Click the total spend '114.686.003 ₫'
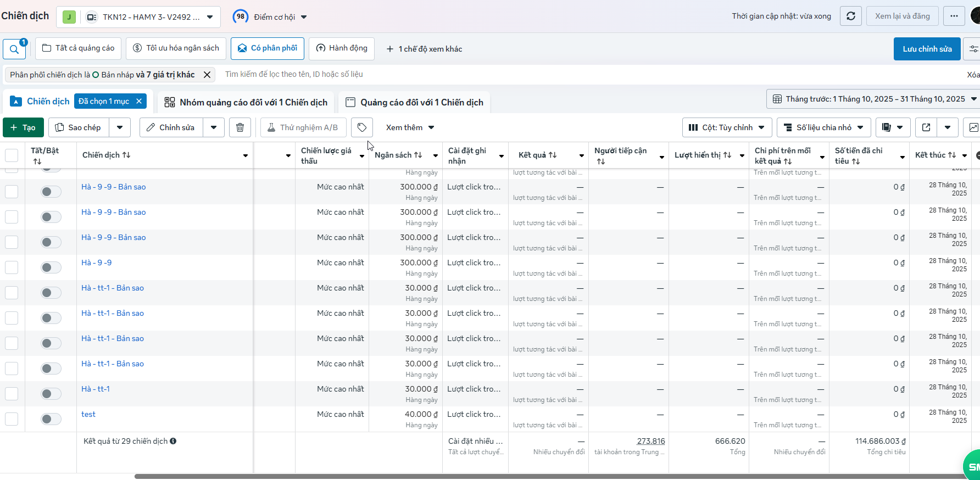Image resolution: width=980 pixels, height=480 pixels. (x=881, y=441)
